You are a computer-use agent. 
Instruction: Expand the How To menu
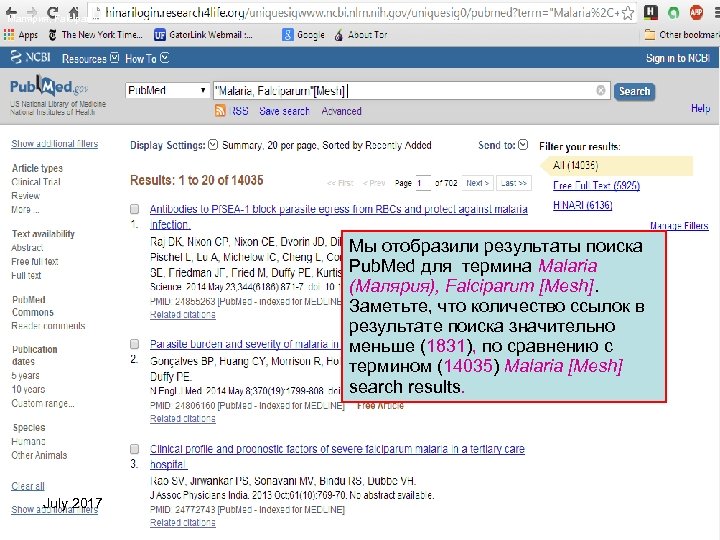[x=147, y=58]
